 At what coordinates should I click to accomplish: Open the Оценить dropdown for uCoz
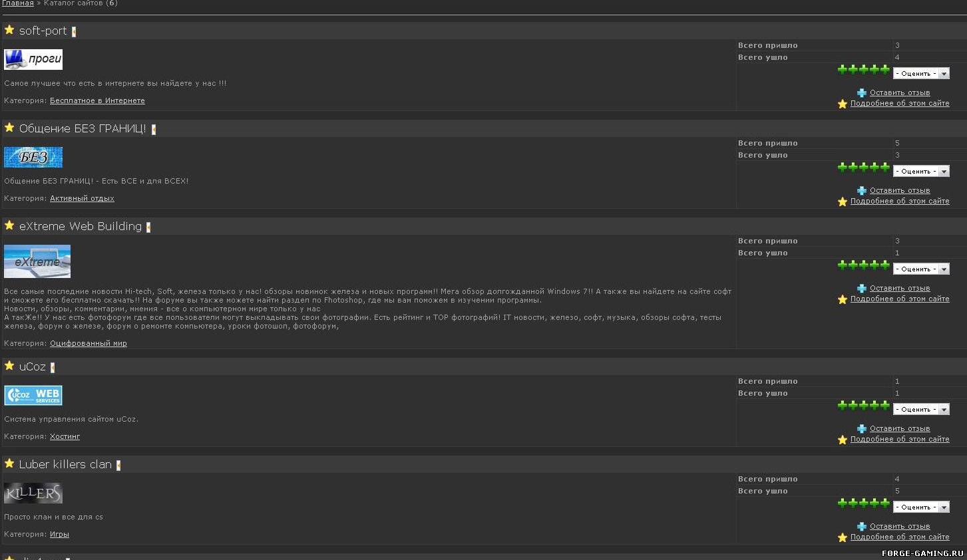921,410
